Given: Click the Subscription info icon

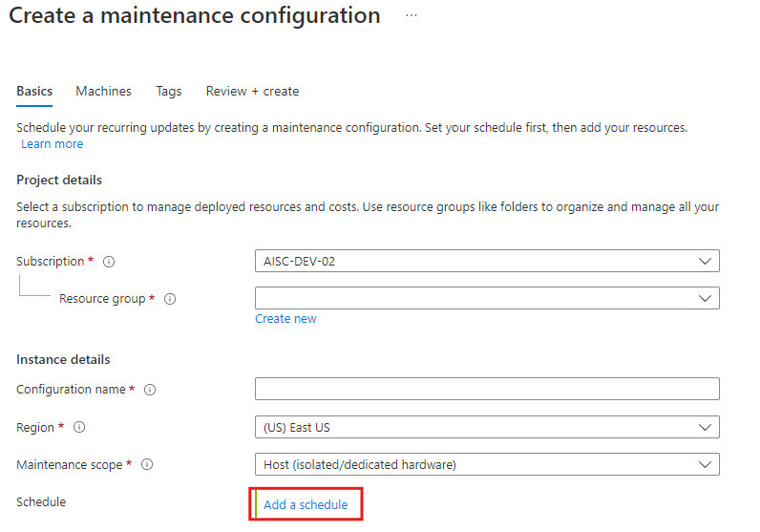Looking at the screenshot, I should pyautogui.click(x=109, y=262).
